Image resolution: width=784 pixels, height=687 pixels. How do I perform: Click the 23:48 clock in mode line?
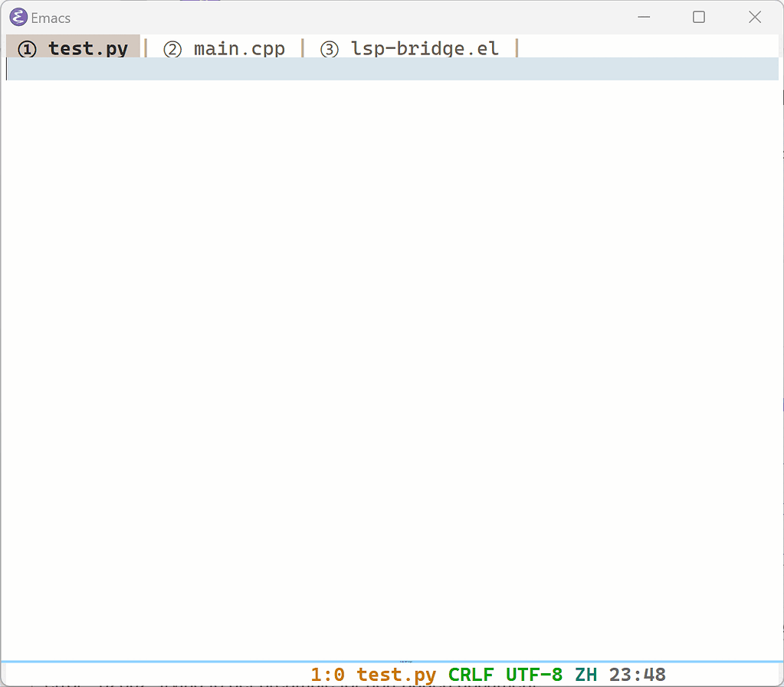637,675
